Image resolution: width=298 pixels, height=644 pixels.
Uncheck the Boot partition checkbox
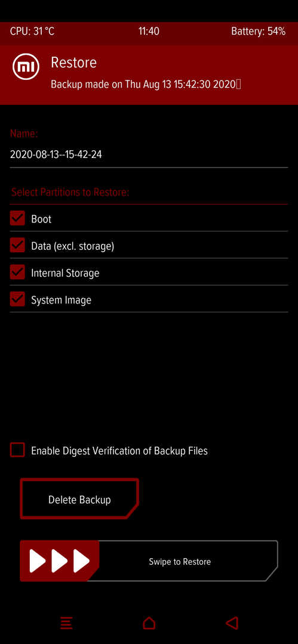(18, 218)
